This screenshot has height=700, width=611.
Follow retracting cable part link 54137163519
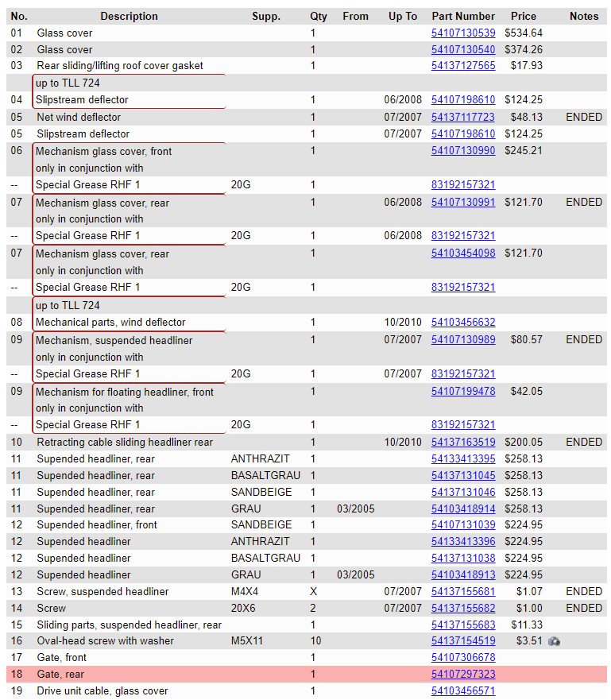coord(463,443)
